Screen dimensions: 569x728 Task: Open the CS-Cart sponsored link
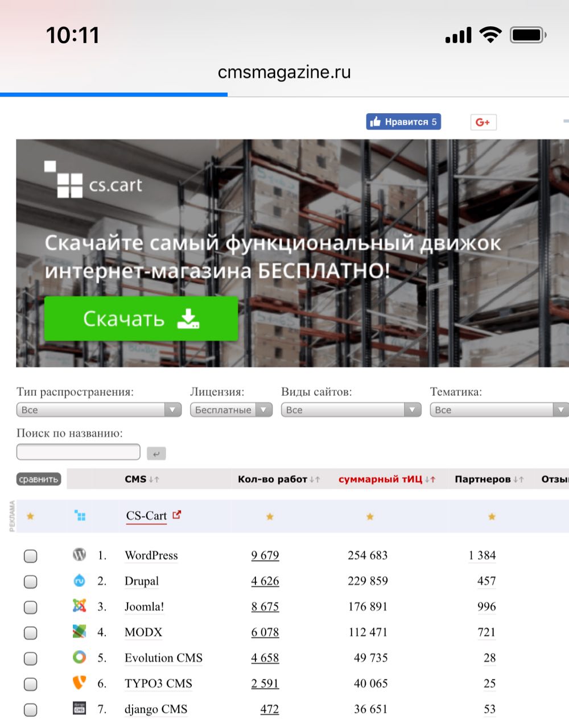pyautogui.click(x=146, y=516)
